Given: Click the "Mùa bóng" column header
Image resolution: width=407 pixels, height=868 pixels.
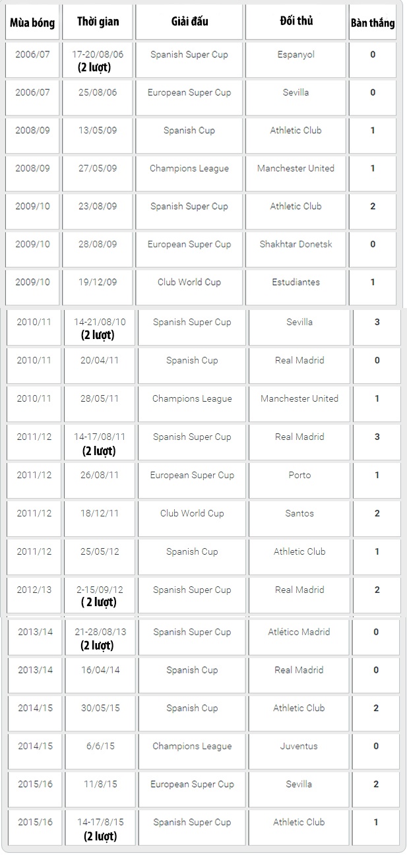Looking at the screenshot, I should point(32,22).
